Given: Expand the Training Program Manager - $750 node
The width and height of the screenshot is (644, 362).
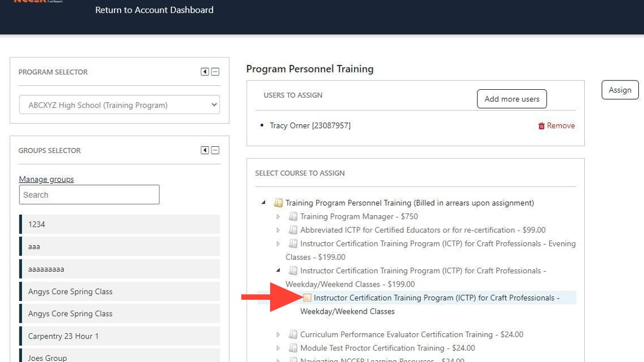Looking at the screenshot, I should tap(279, 216).
